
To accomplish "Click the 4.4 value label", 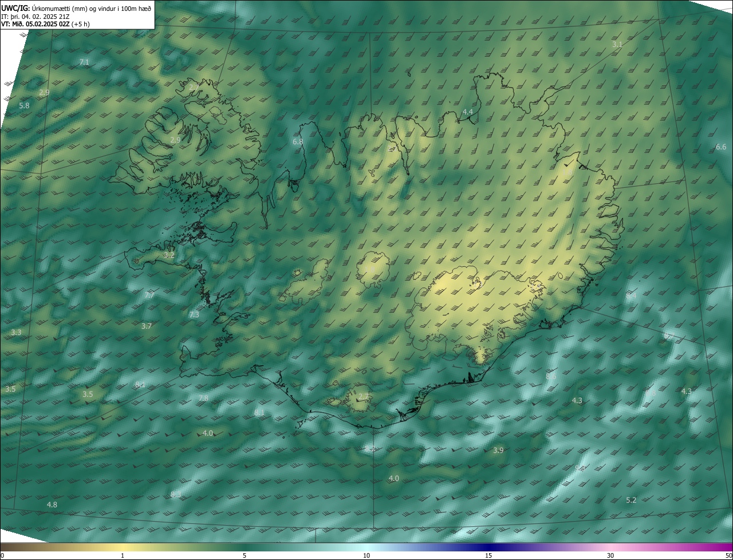I will coord(467,112).
